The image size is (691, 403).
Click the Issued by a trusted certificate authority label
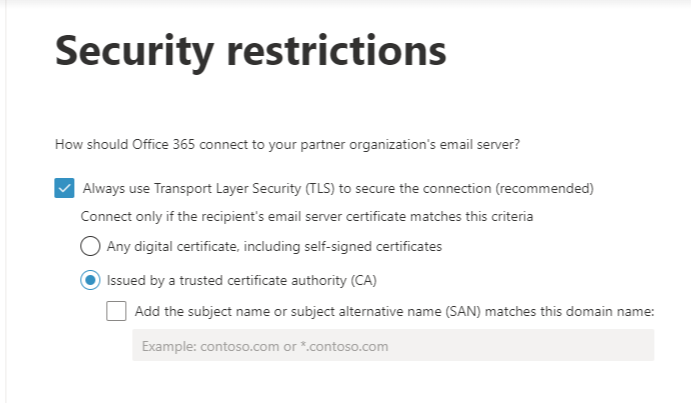click(x=241, y=280)
